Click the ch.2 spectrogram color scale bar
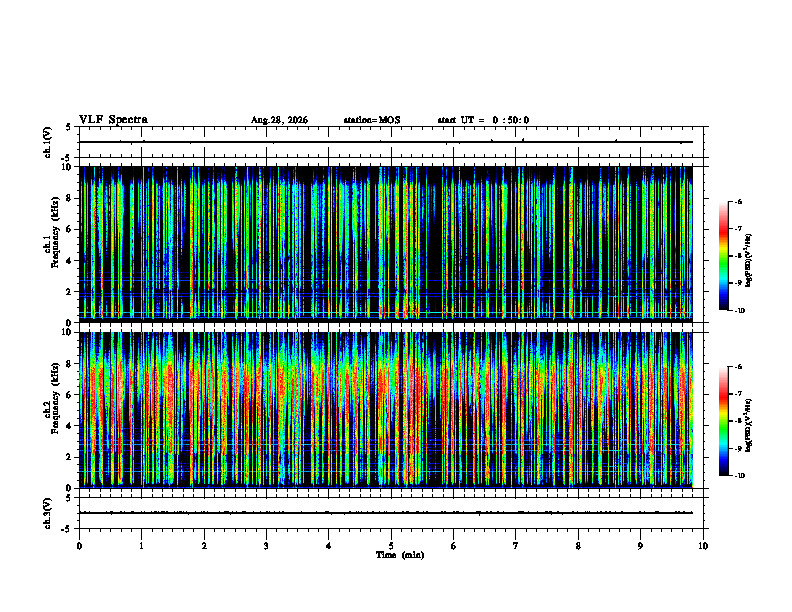The height and width of the screenshot is (612, 792). 723,421
